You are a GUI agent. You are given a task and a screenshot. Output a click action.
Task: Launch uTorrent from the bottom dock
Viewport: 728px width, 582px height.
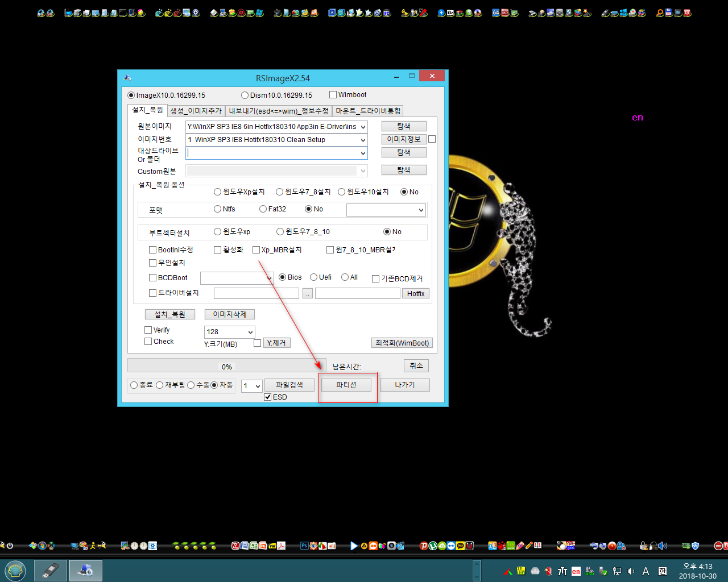[433, 546]
